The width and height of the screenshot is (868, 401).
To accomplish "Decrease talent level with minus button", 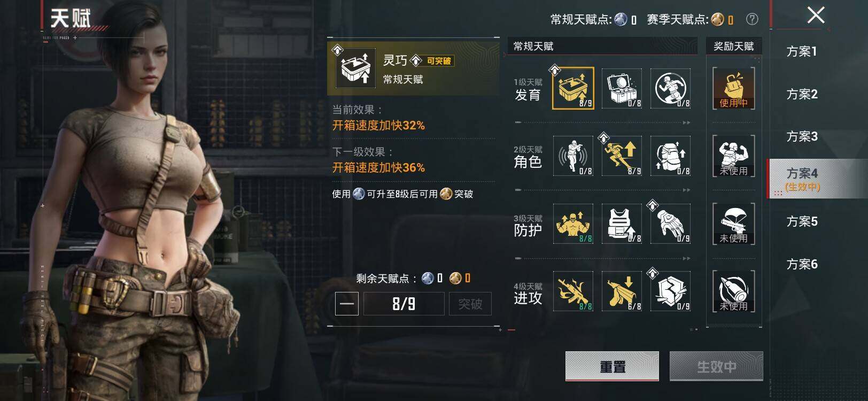I will point(347,304).
